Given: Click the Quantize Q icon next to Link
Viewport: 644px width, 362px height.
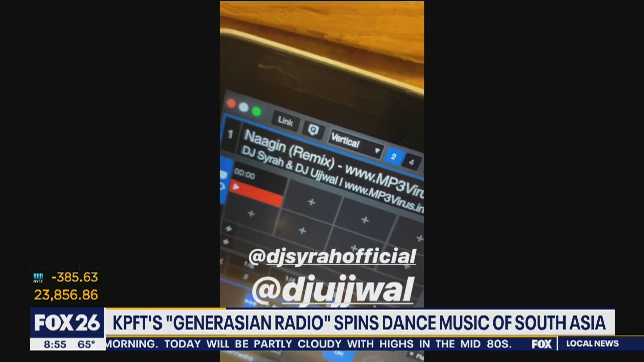Looking at the screenshot, I should click(313, 130).
